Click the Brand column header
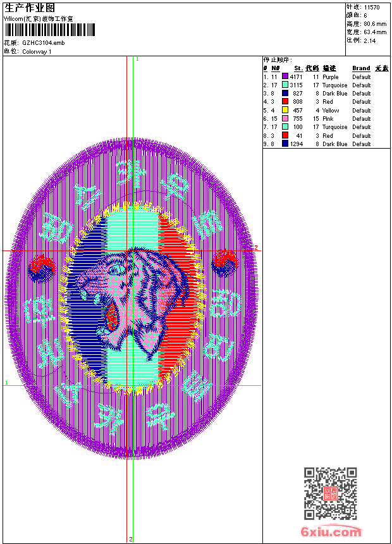This screenshot has height=544, width=392. coord(361,68)
